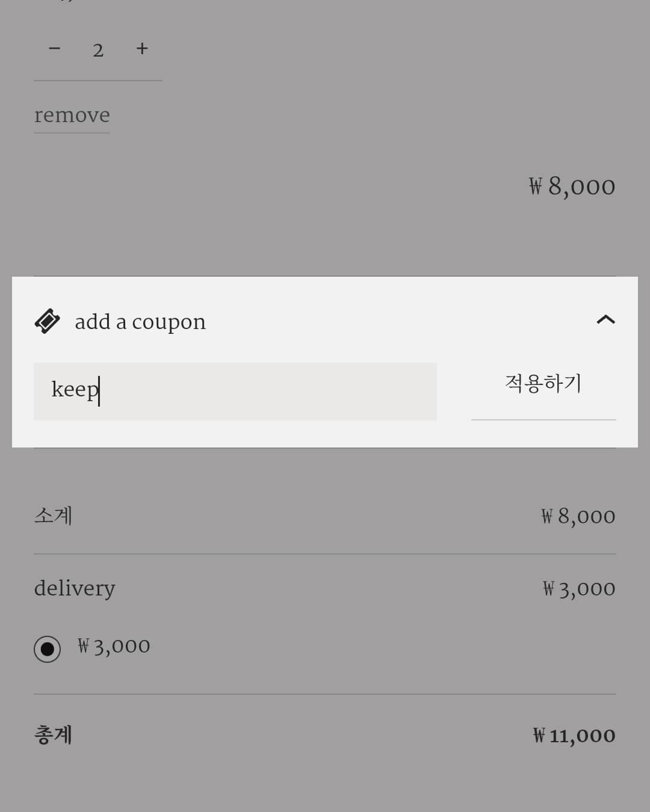The image size is (650, 812).
Task: Decrease quantity with the minus button
Action: coord(54,49)
